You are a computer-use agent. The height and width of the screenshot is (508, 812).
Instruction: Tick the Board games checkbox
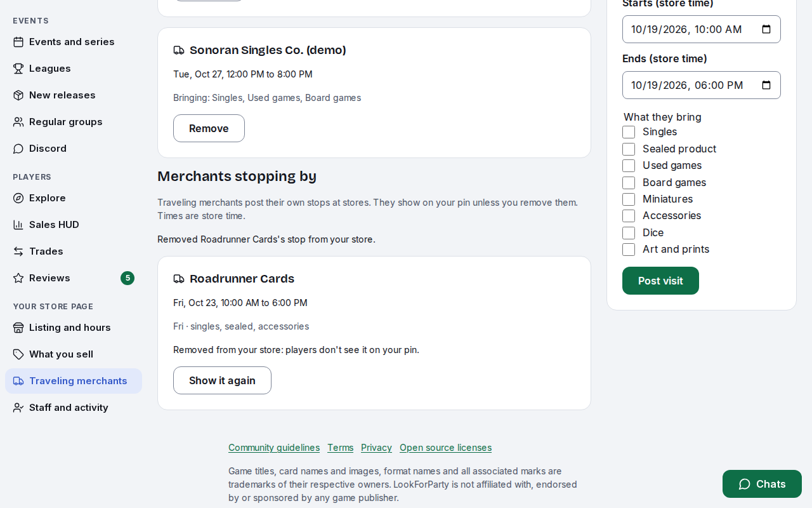click(x=629, y=183)
